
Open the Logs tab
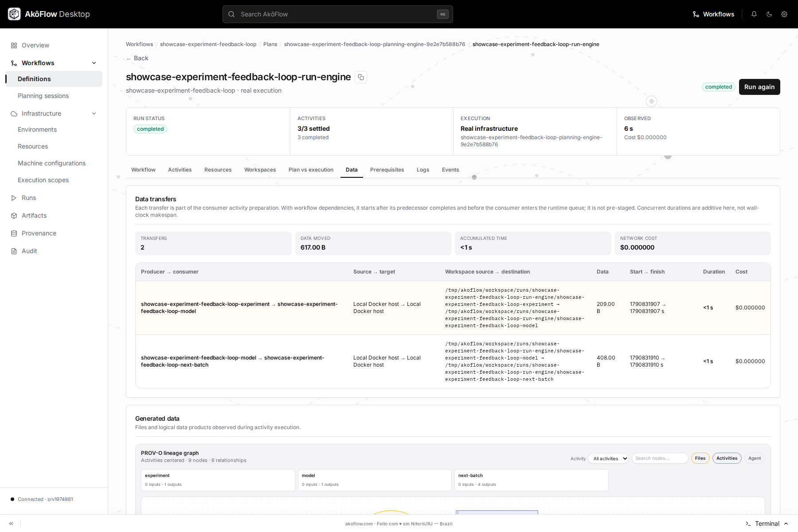(423, 170)
